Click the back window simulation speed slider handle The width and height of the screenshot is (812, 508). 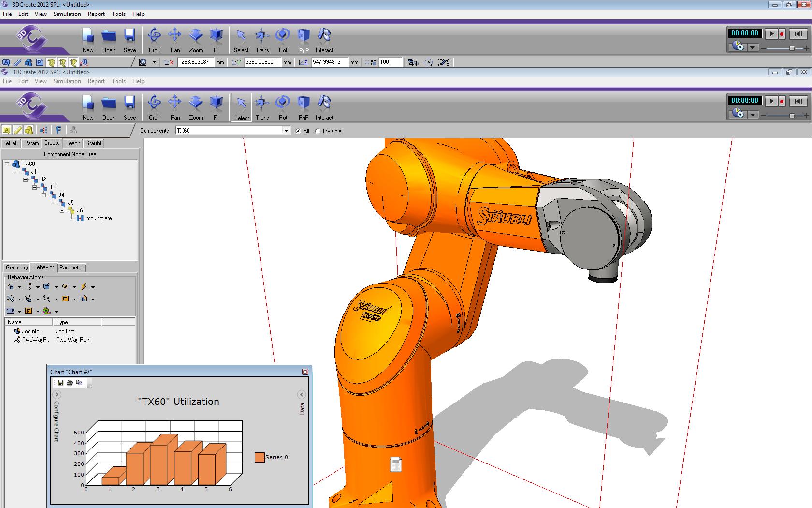(x=792, y=48)
